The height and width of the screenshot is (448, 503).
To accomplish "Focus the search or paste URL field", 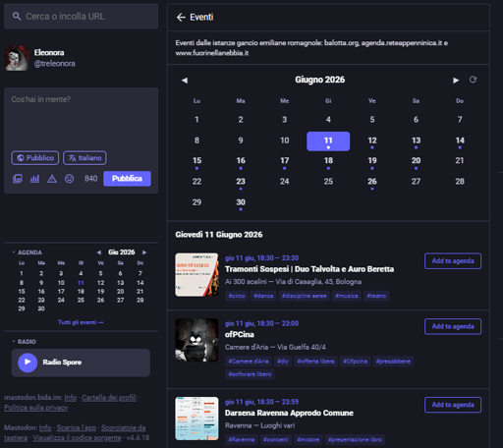I will pyautogui.click(x=82, y=17).
